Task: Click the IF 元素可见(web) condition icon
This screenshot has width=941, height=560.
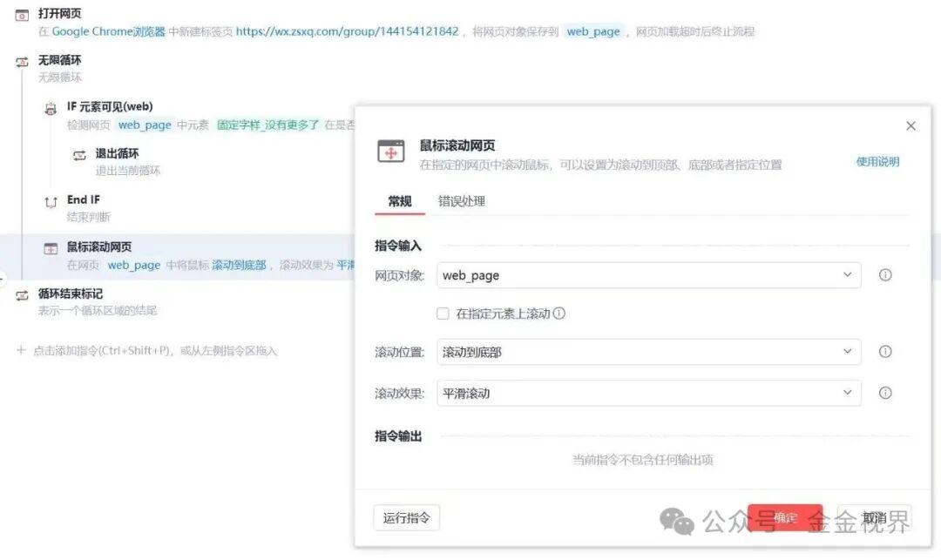Action: pos(50,106)
